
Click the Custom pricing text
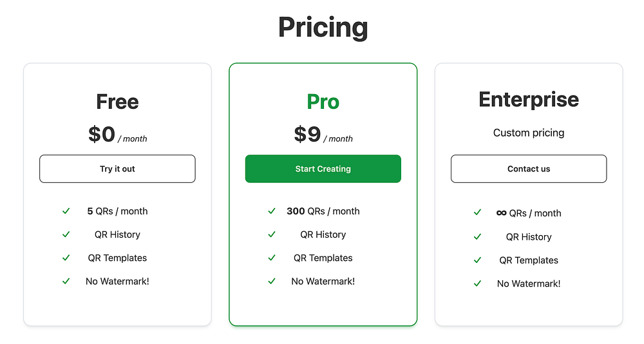pos(529,133)
